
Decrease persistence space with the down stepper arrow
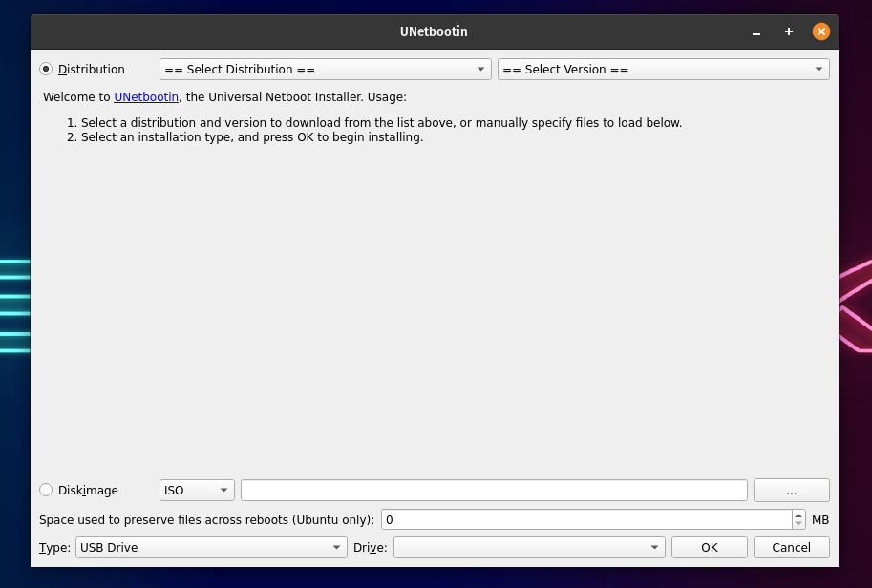798,524
